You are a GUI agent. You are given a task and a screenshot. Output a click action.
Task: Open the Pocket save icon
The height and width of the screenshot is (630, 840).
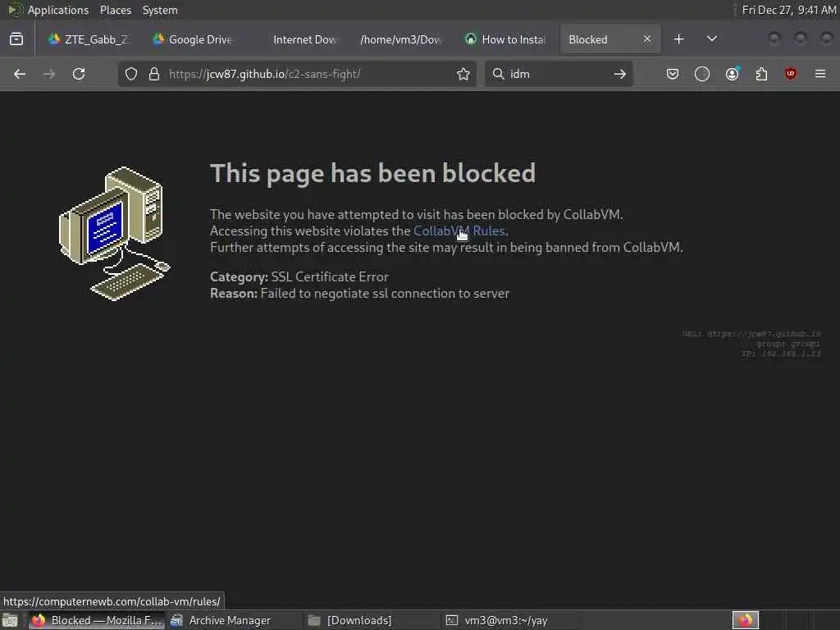tap(673, 74)
